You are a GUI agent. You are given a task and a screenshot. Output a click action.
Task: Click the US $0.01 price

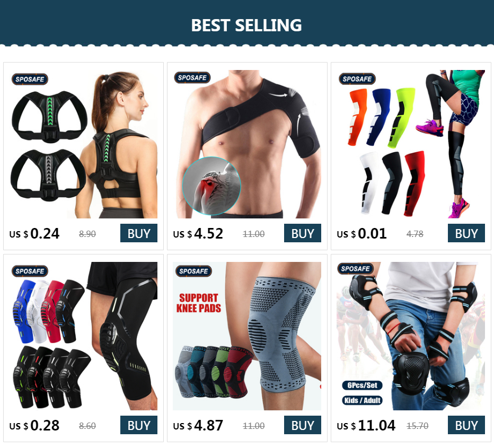pos(361,233)
